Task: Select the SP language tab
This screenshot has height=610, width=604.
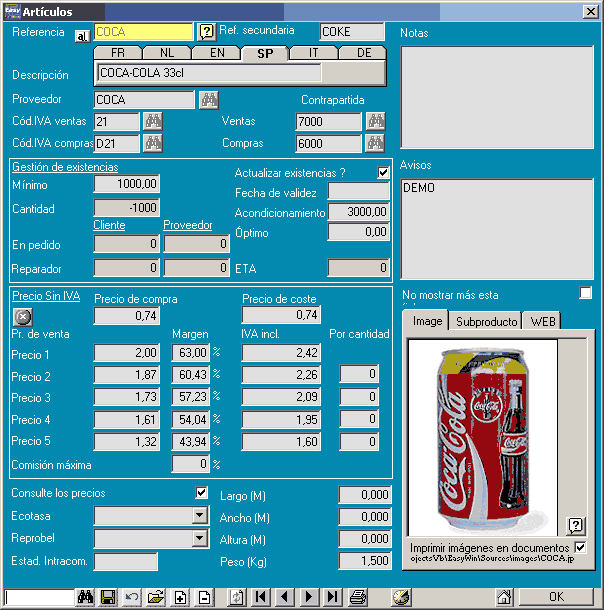Action: pos(265,53)
